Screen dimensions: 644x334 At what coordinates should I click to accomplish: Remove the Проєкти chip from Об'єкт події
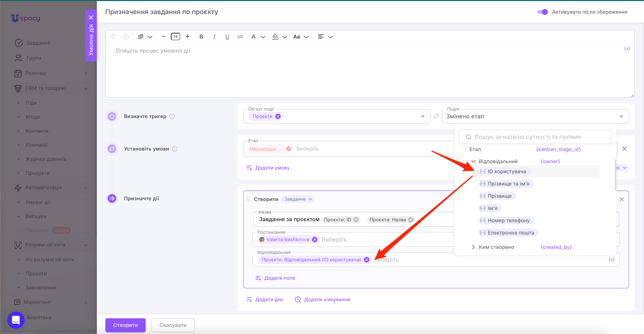pos(278,116)
